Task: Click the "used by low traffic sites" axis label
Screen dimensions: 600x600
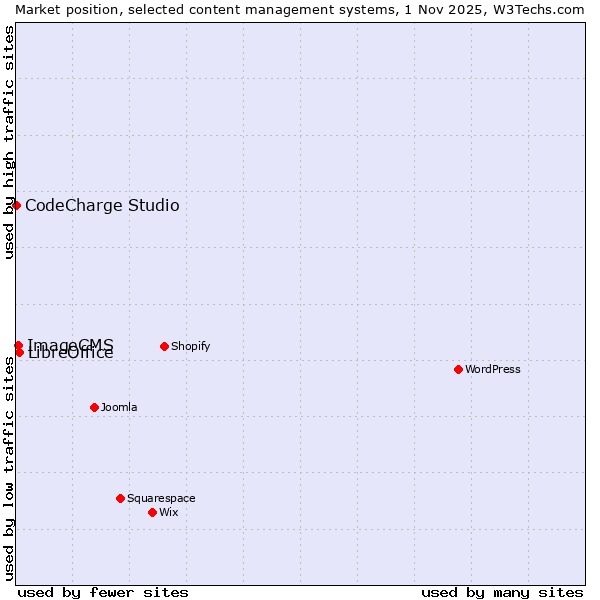Action: [x=9, y=468]
